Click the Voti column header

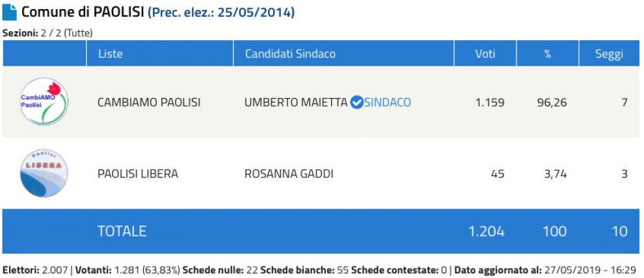(x=485, y=53)
